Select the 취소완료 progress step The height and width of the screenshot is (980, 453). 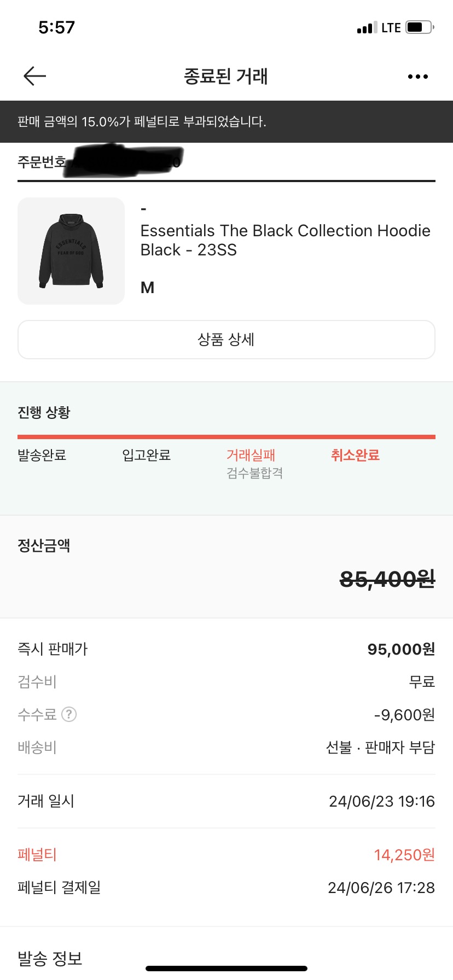click(x=355, y=455)
